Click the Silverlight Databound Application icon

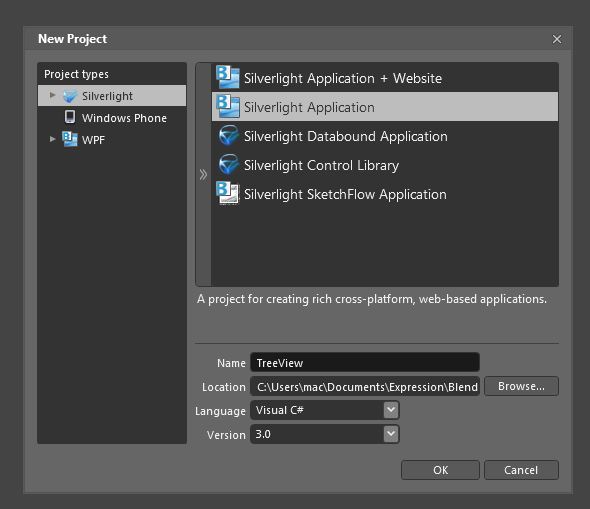pyautogui.click(x=228, y=135)
